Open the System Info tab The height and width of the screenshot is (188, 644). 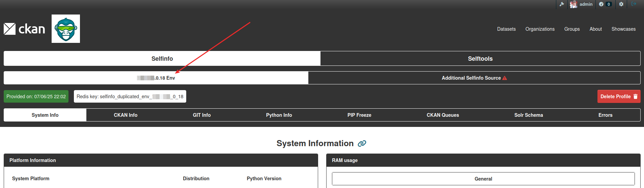[x=45, y=115]
